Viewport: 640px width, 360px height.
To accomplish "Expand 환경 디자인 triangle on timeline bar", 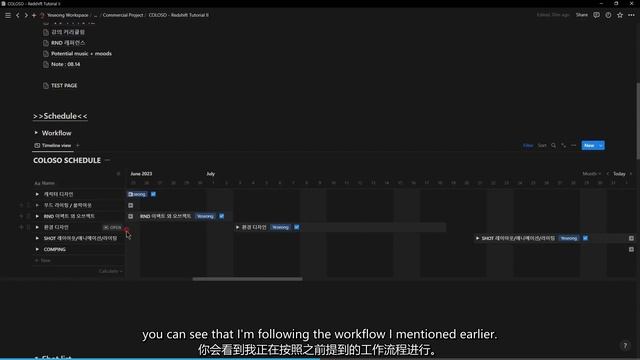I will (x=238, y=227).
